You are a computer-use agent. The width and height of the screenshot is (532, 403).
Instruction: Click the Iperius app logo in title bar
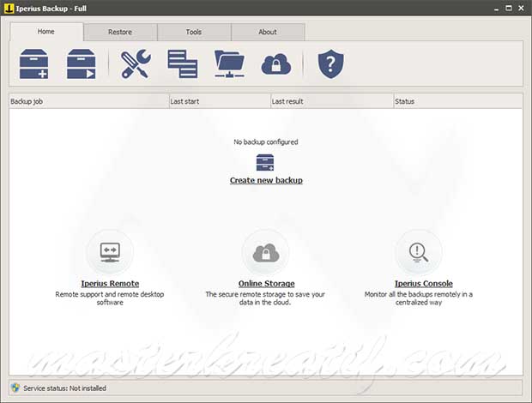pyautogui.click(x=9, y=8)
